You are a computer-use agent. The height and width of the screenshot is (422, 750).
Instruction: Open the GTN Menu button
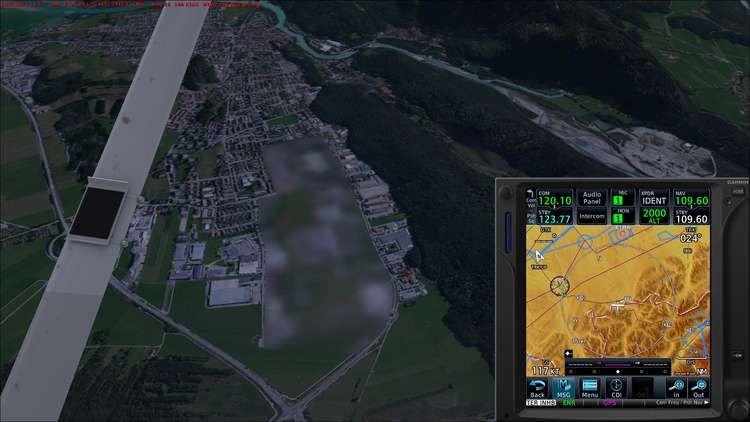[590, 388]
